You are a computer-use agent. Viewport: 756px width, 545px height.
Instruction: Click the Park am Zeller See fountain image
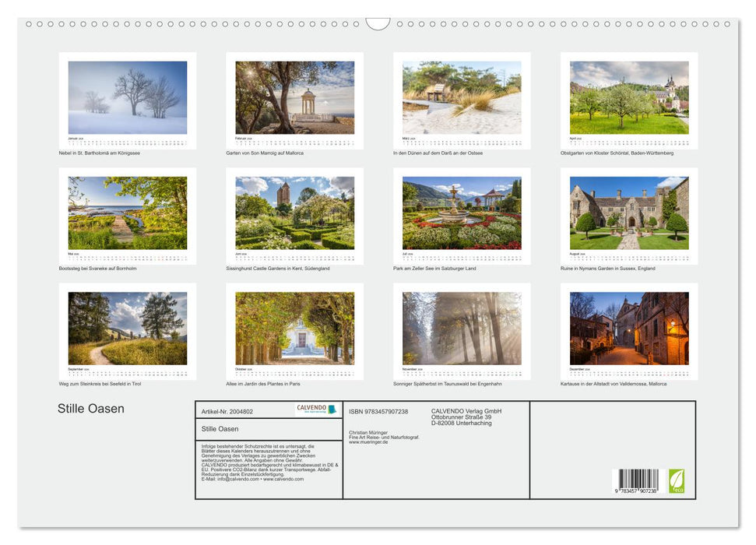(x=462, y=212)
